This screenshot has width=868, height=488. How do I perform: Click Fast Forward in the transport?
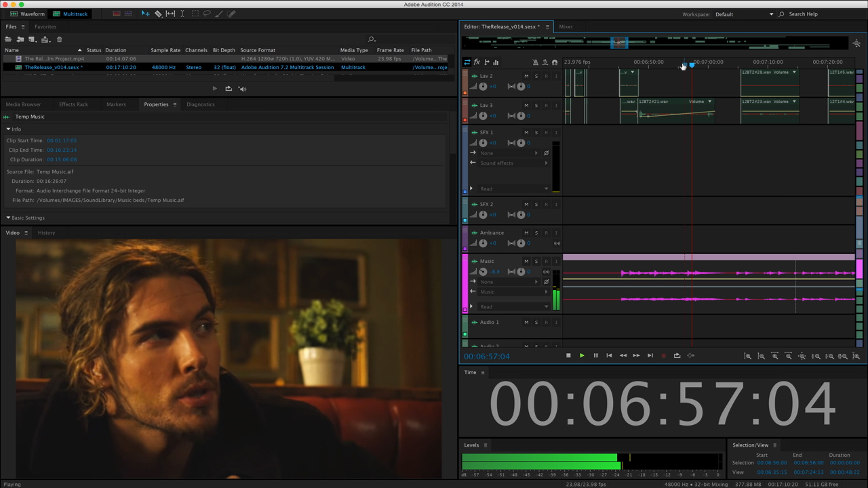(636, 356)
